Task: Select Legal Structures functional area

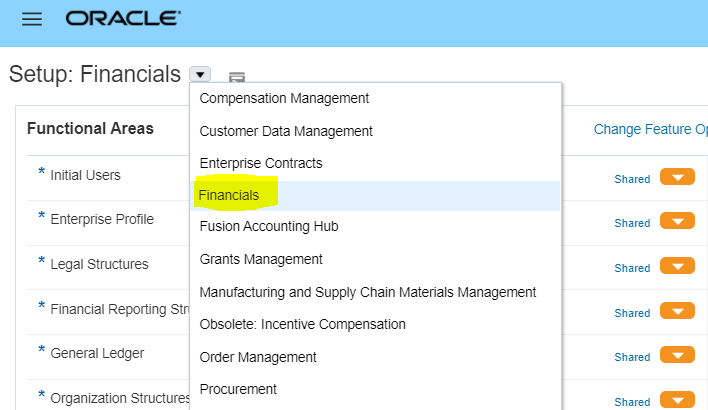Action: tap(99, 264)
